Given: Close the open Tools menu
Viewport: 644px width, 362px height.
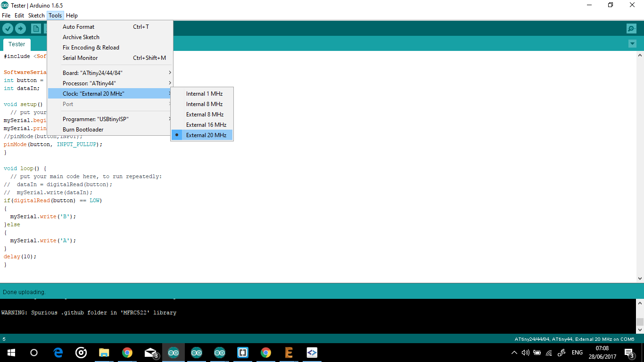Looking at the screenshot, I should [x=55, y=16].
